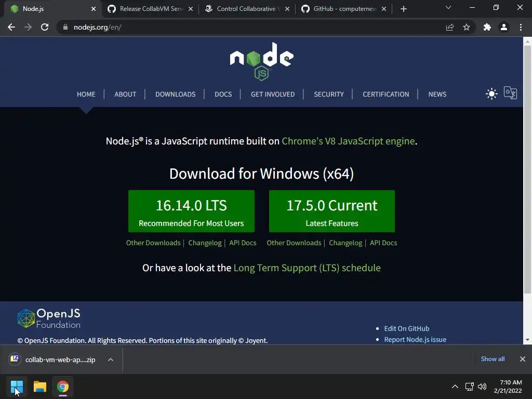The image size is (532, 399).
Task: Open the Extensions puzzle icon
Action: 487,27
